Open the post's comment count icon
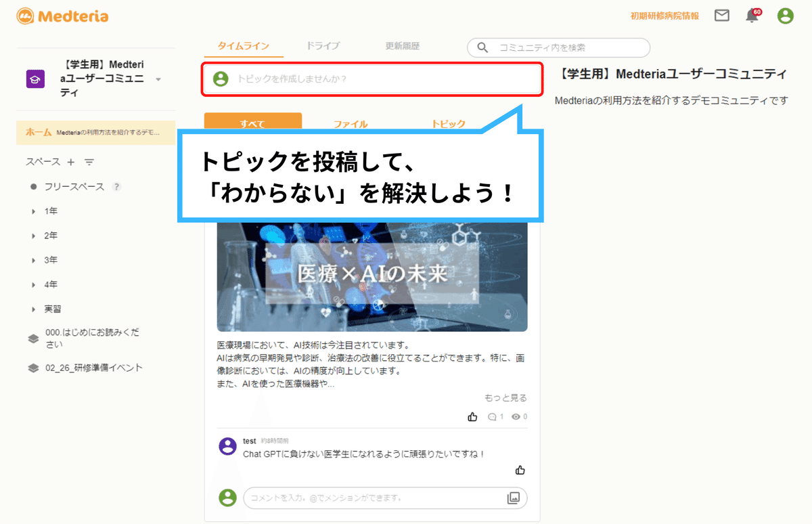812x524 pixels. tap(492, 416)
